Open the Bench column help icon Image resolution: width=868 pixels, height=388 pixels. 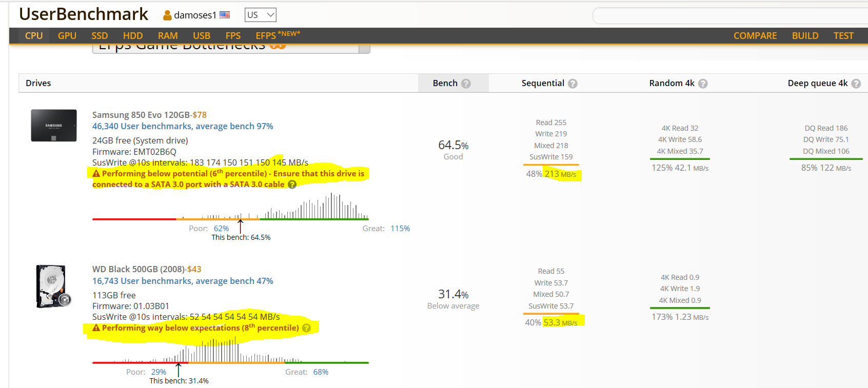click(x=466, y=84)
